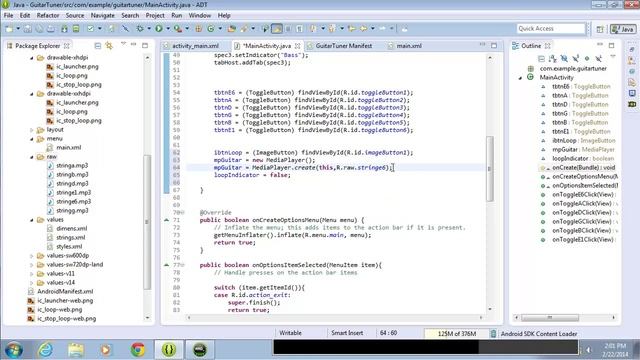Toggle Hide Local Types in Outline

[x=598, y=59]
